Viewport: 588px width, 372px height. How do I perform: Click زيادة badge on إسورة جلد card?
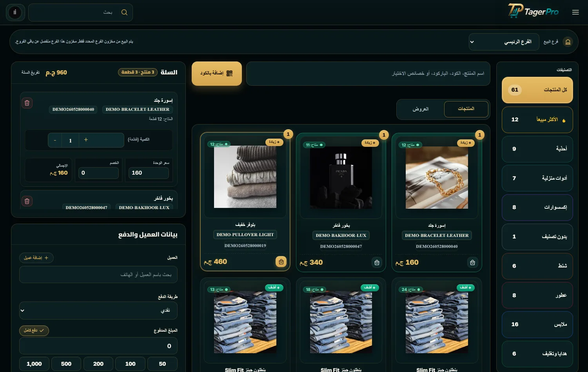point(466,143)
